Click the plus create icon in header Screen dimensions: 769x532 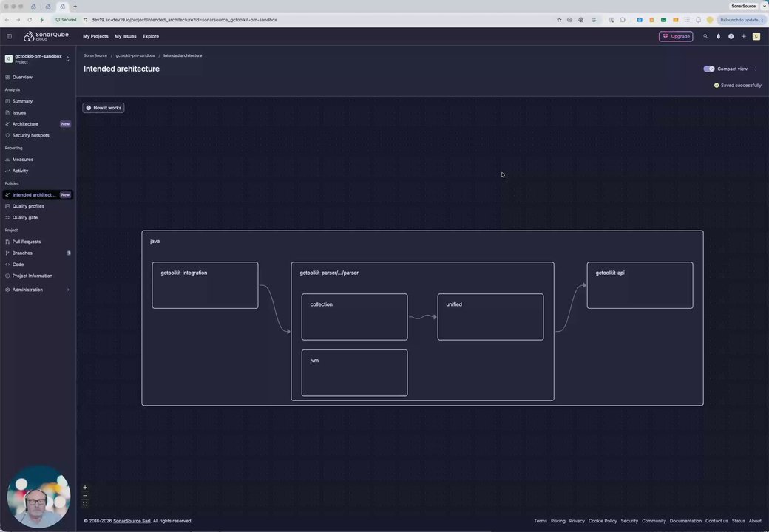pyautogui.click(x=744, y=36)
